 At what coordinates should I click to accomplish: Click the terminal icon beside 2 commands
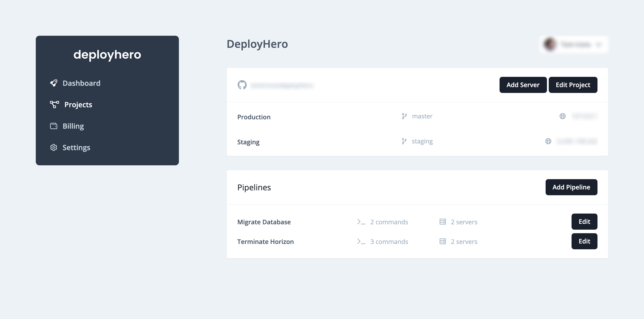tap(361, 222)
